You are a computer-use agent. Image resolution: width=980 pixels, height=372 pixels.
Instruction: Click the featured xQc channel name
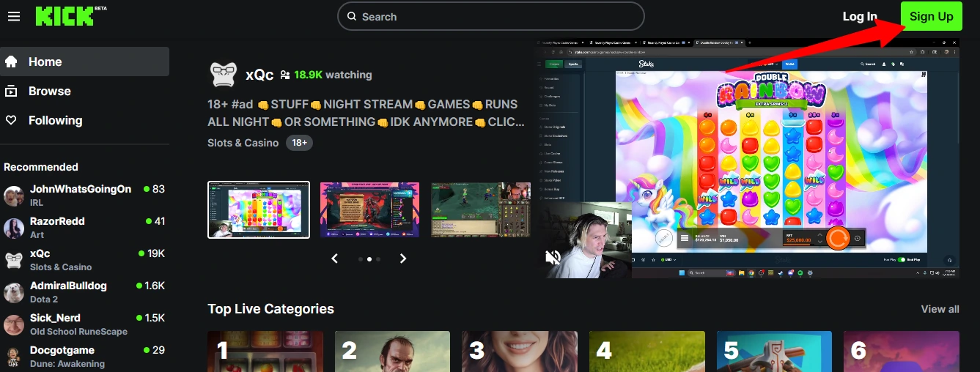point(259,75)
